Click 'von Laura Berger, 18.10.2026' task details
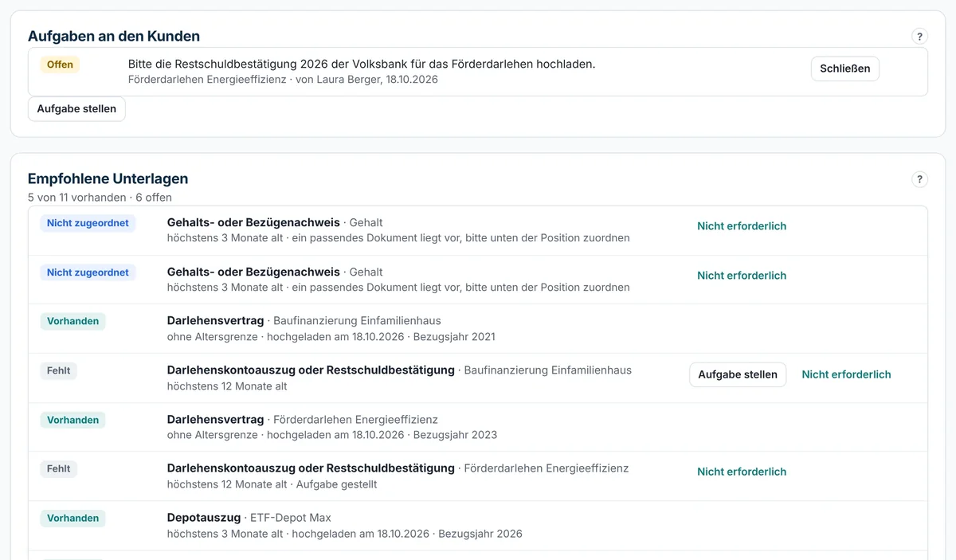 (366, 80)
